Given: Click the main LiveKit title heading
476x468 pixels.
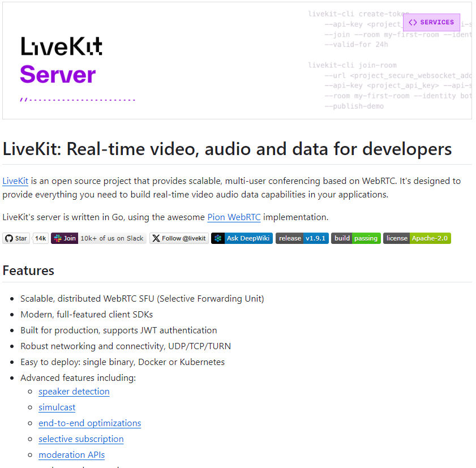Looking at the screenshot, I should (x=227, y=149).
